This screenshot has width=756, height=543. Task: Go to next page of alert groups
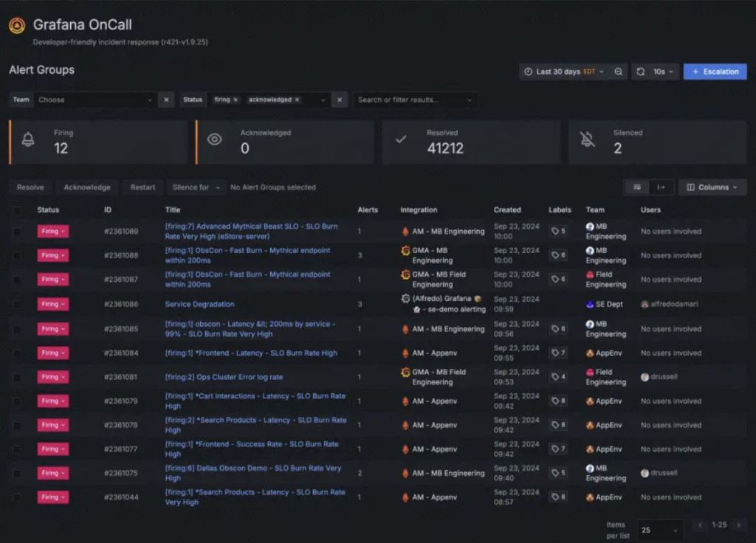click(738, 525)
